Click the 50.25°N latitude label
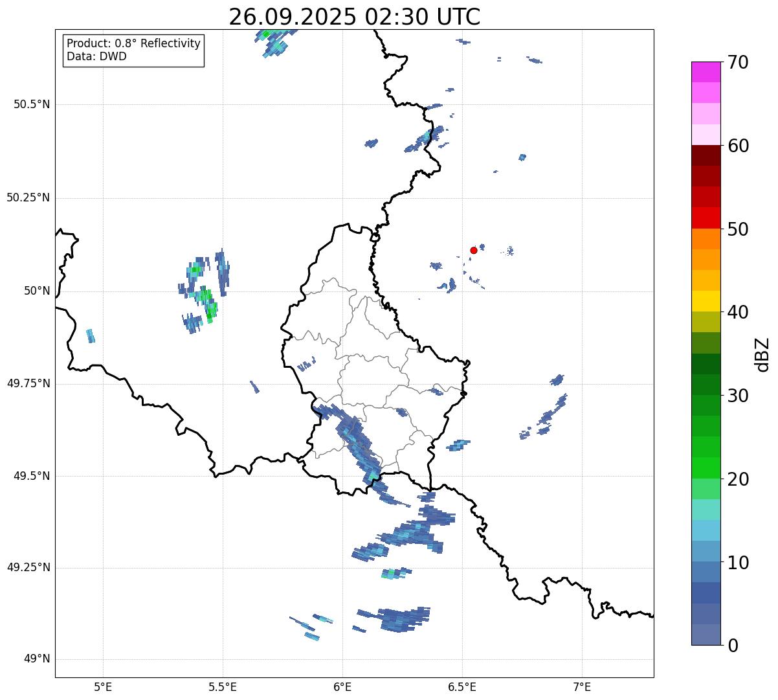 pyautogui.click(x=28, y=198)
